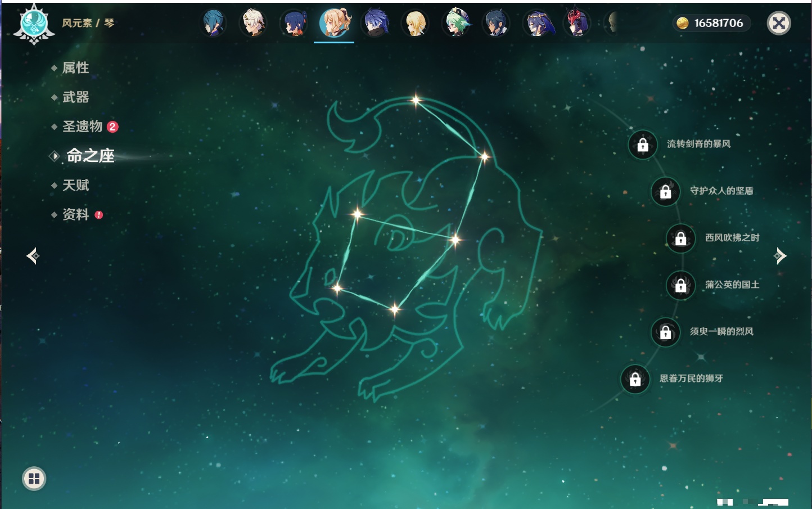Advance to the next character with the right arrow

[780, 256]
